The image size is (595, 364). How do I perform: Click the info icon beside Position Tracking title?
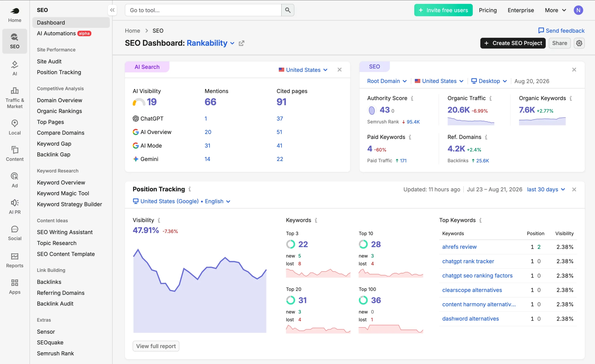click(190, 189)
